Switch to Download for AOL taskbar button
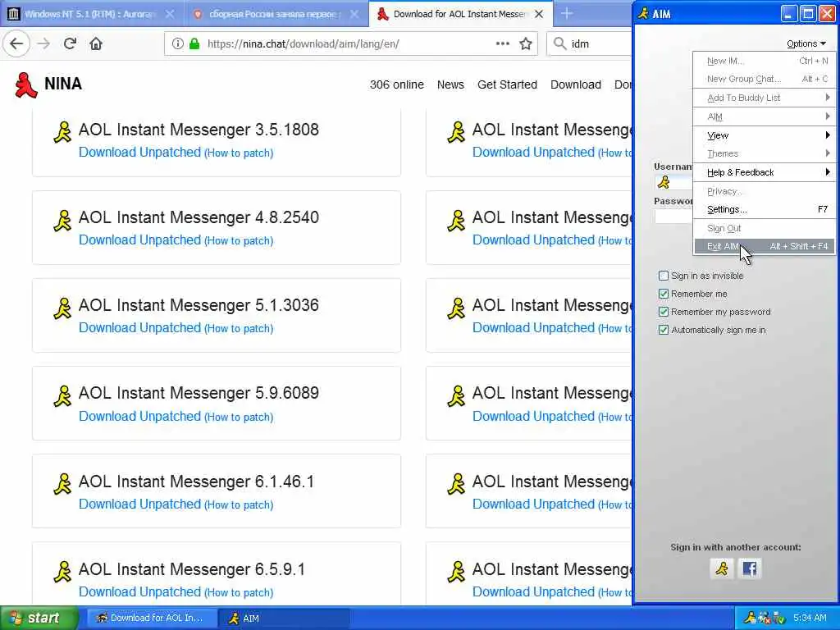The width and height of the screenshot is (840, 630). [152, 619]
